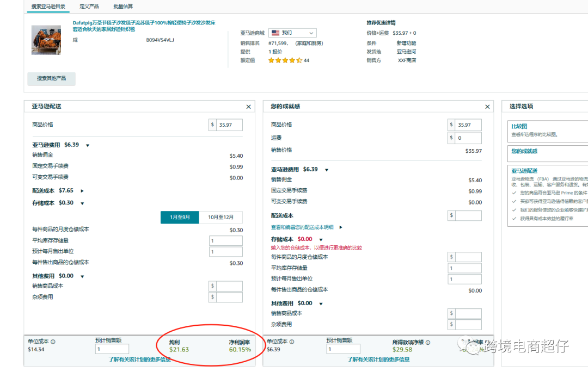Image resolution: width=588 pixels, height=372 pixels.
Task: Click the US flag icon in marketplace selector
Action: click(275, 33)
